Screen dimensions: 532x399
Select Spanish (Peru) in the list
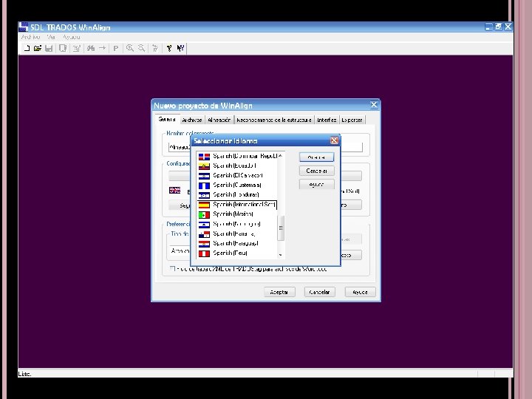[x=237, y=253]
